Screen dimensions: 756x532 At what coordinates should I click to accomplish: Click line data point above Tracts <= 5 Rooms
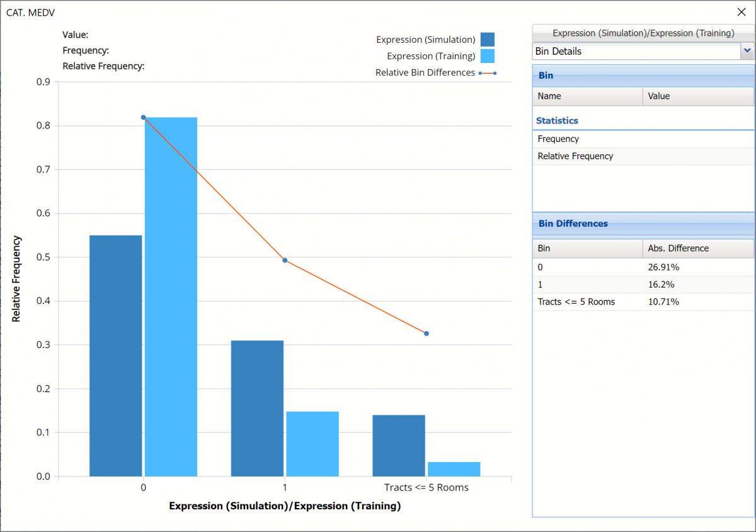click(x=427, y=333)
